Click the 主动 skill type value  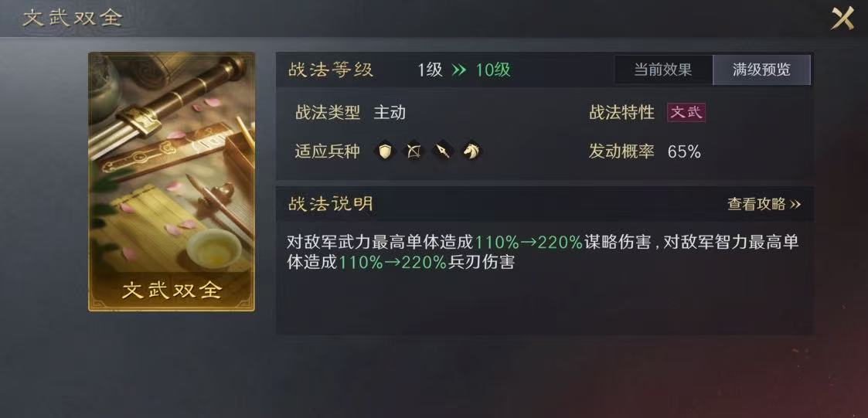pos(390,112)
